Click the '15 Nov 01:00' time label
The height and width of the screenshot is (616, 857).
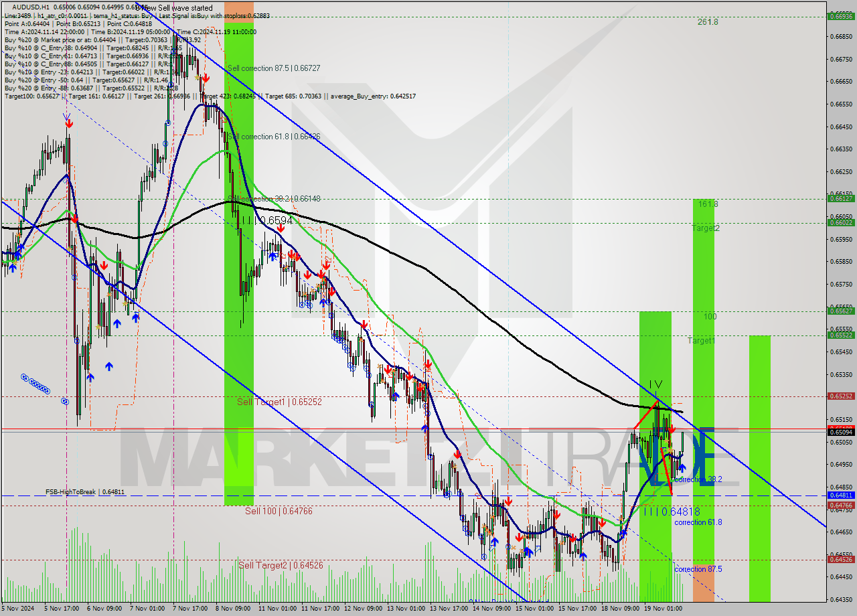click(534, 609)
